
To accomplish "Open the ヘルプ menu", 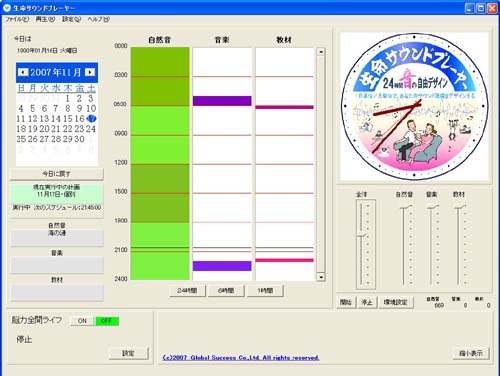I will coord(99,19).
